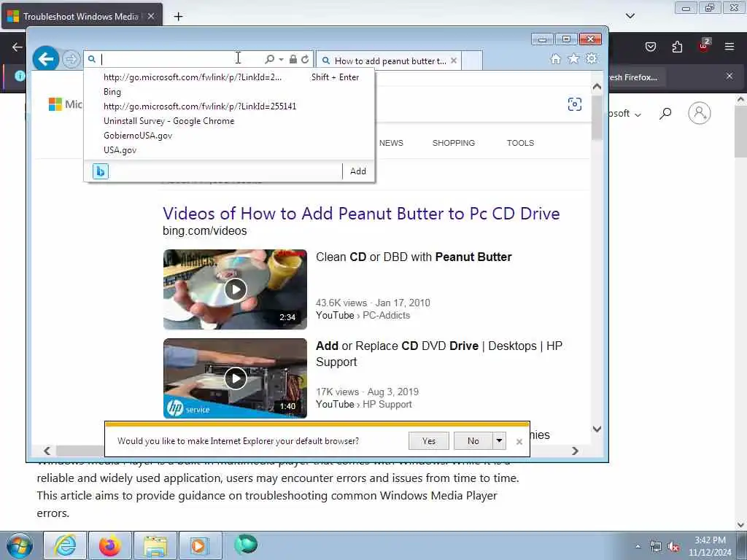Viewport: 747px width, 560px height.
Task: Click the IE horizontal scrollbar right arrow
Action: coord(575,451)
